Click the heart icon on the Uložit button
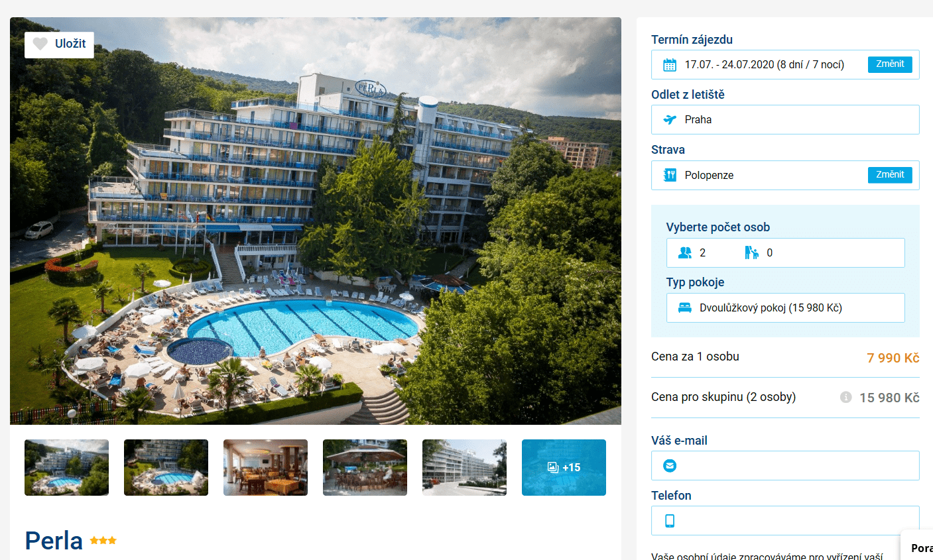The image size is (933, 560). click(40, 44)
